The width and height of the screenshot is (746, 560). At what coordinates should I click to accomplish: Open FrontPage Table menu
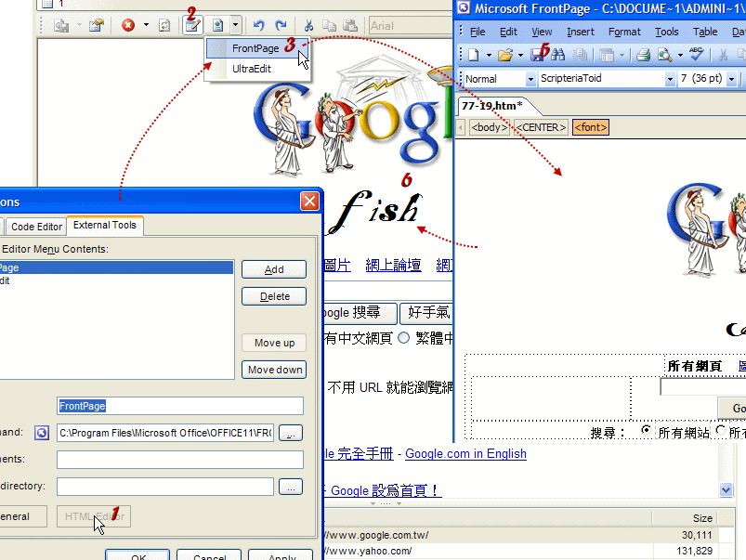pos(705,32)
